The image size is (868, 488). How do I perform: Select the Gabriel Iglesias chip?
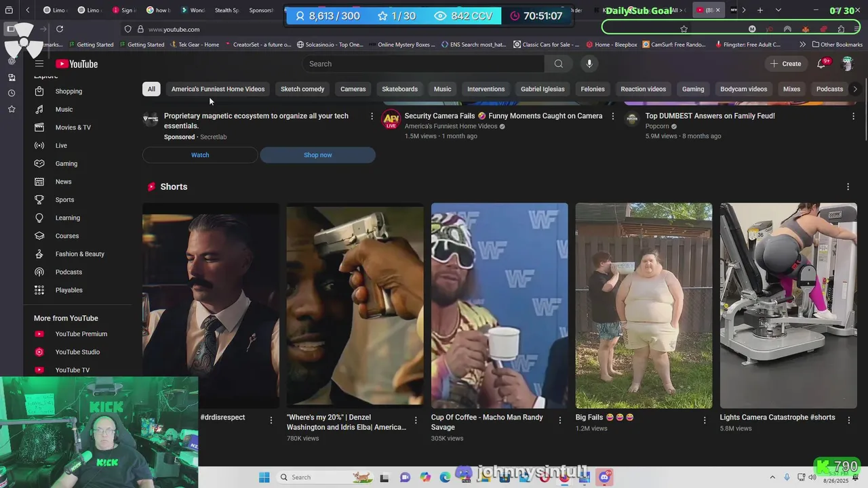click(542, 89)
